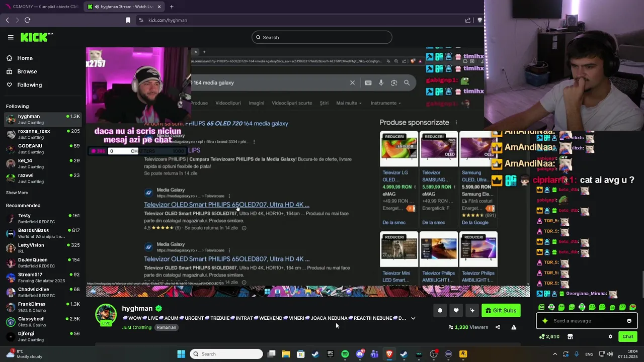Click the hyghman channel name
This screenshot has height=362, width=644.
137,308
